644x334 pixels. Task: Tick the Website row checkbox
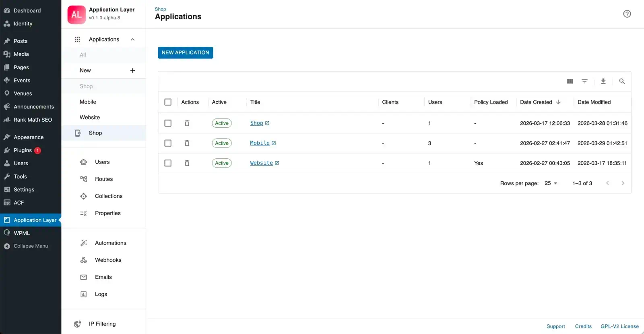168,163
